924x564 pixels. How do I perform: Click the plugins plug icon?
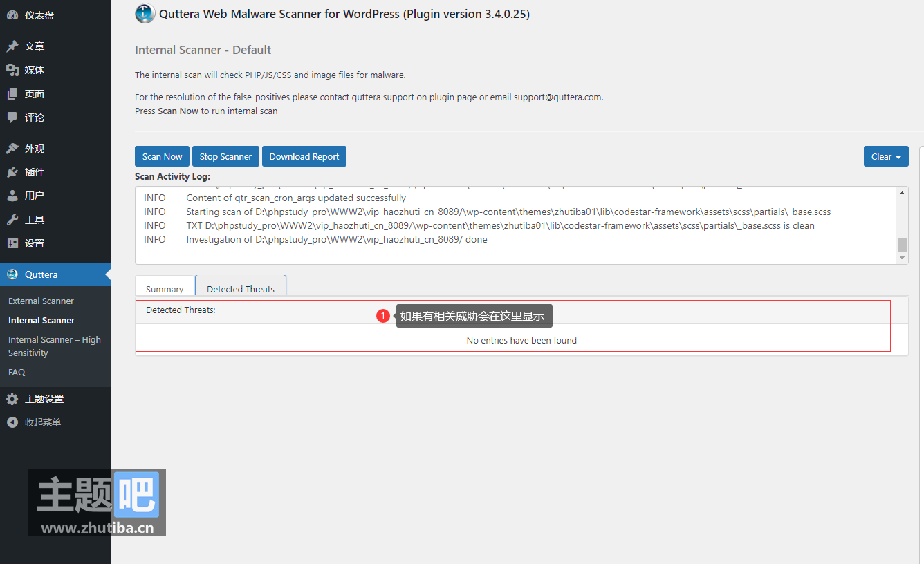tap(12, 172)
